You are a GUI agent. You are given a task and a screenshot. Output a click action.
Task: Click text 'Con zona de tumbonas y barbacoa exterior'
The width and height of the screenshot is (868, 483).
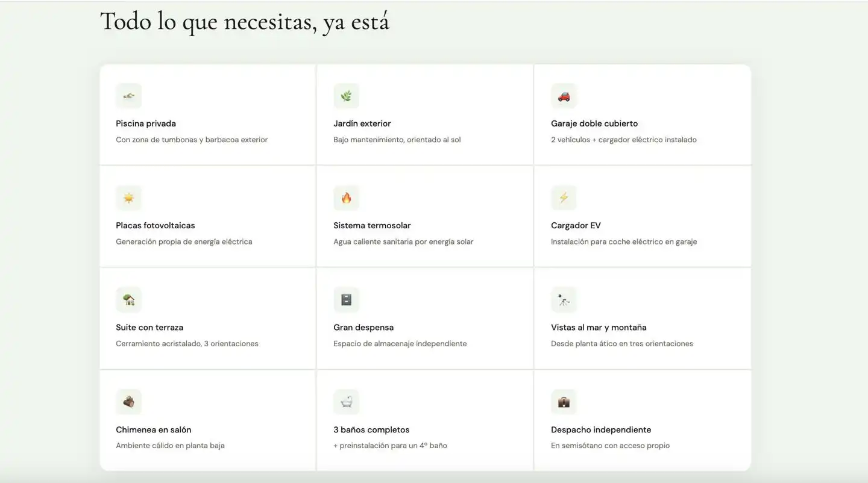pos(192,140)
